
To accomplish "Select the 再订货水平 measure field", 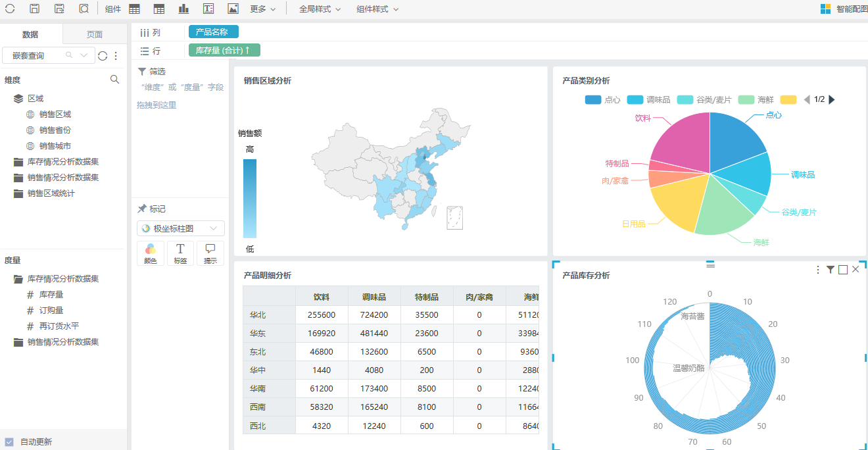I will click(x=59, y=326).
